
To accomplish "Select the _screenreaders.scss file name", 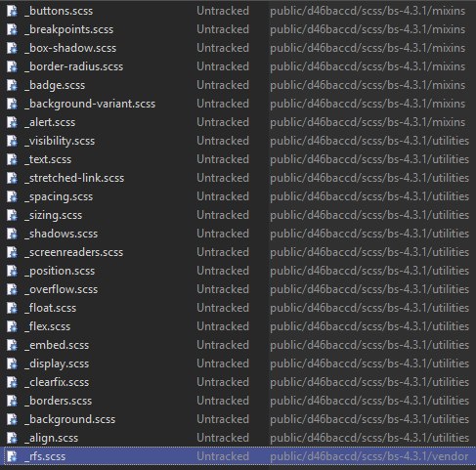I will click(x=74, y=252).
